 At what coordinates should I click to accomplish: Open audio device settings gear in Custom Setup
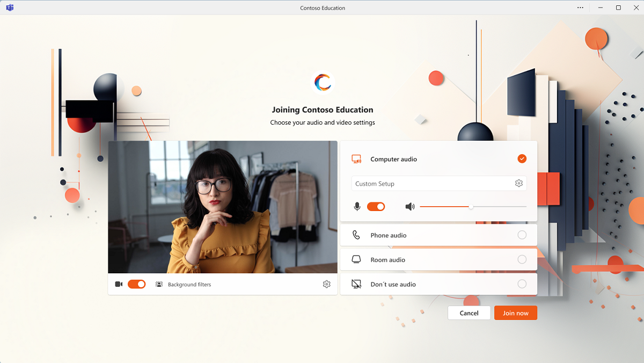518,183
